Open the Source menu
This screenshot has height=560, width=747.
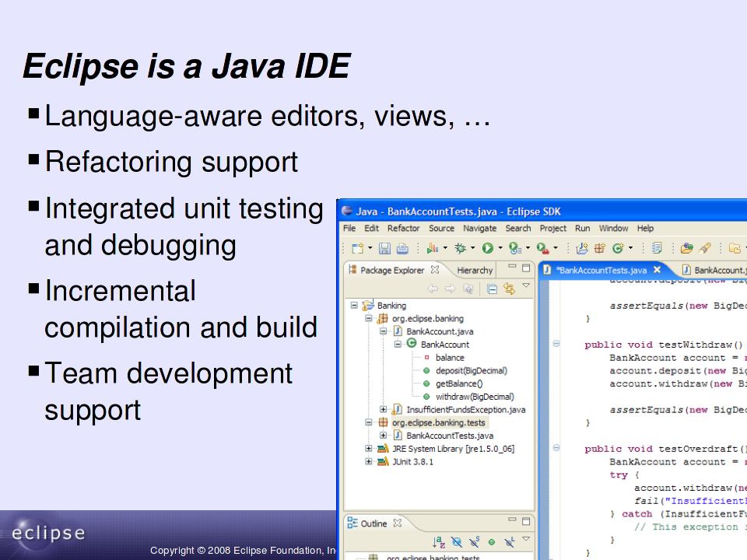442,229
